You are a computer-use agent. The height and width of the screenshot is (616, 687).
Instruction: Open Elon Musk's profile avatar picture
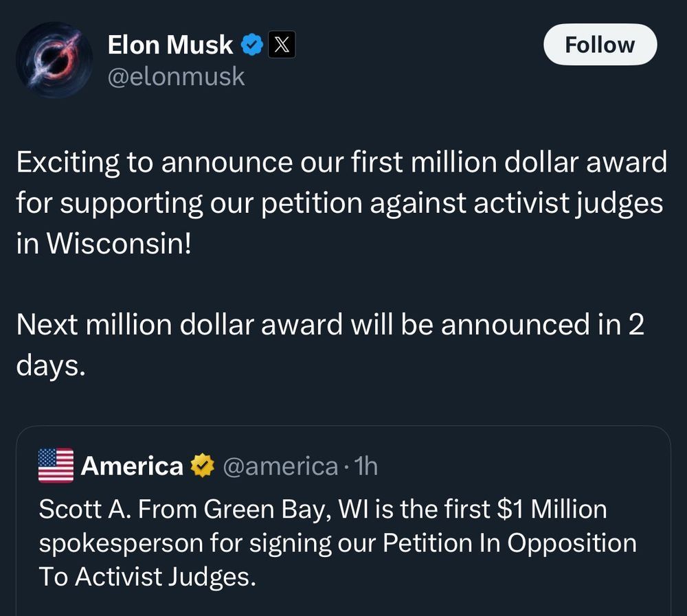click(x=53, y=60)
